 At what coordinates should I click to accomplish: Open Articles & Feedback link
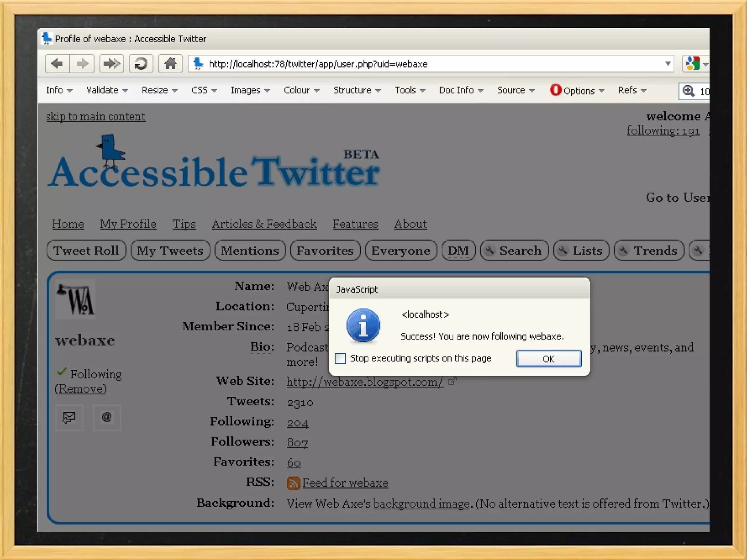(264, 223)
